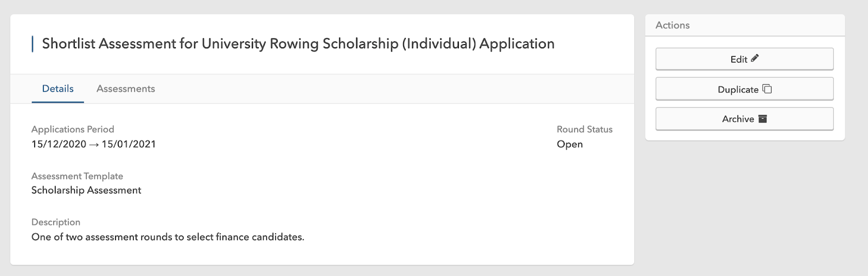Switch to the Assessments tab
The image size is (868, 276).
[125, 89]
